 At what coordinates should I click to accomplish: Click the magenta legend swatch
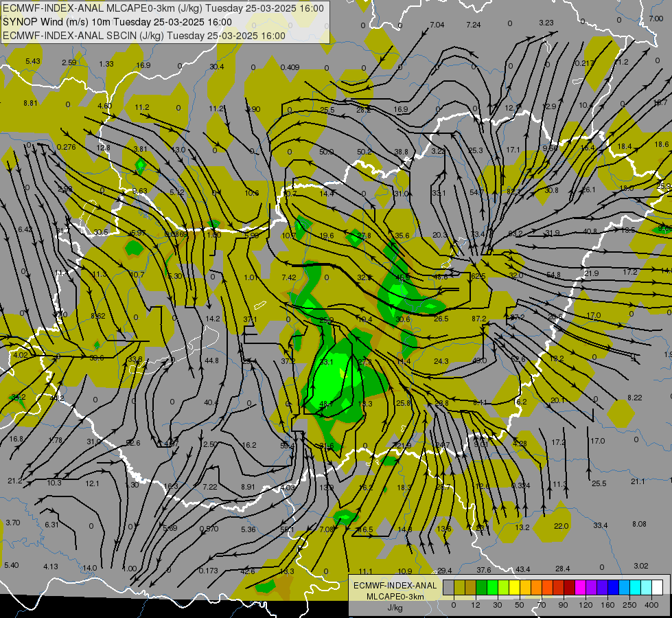click(x=581, y=587)
